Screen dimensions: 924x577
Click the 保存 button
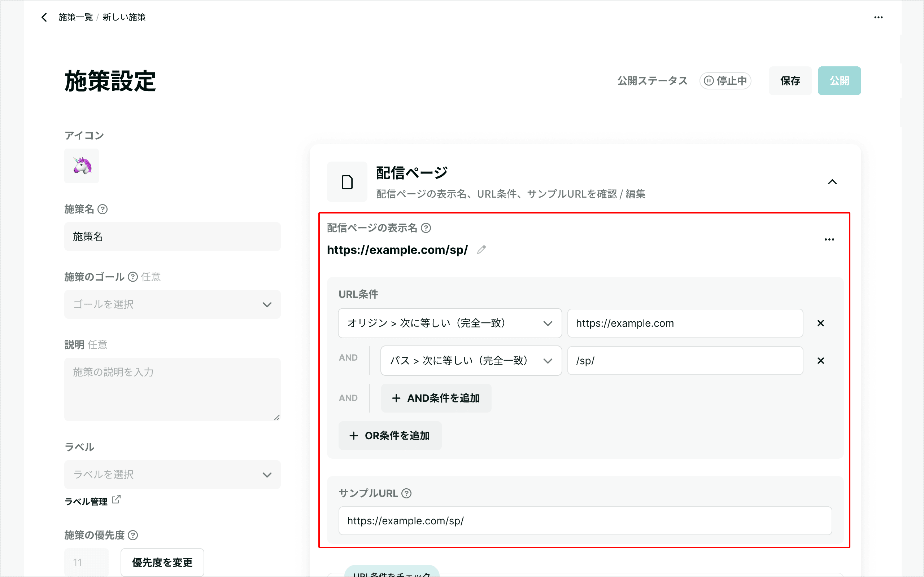point(790,81)
